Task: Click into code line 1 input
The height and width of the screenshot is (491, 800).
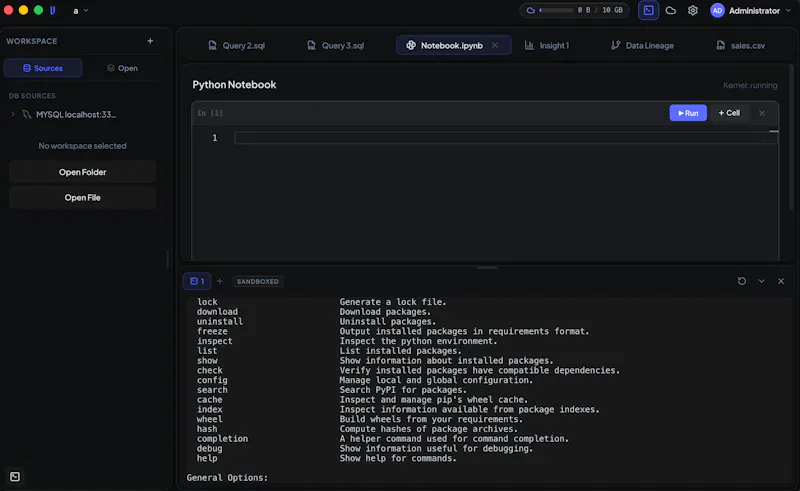Action: pyautogui.click(x=505, y=138)
